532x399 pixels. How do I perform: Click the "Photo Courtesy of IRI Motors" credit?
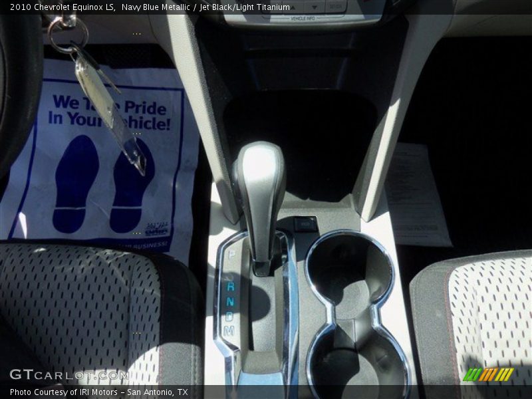64,392
